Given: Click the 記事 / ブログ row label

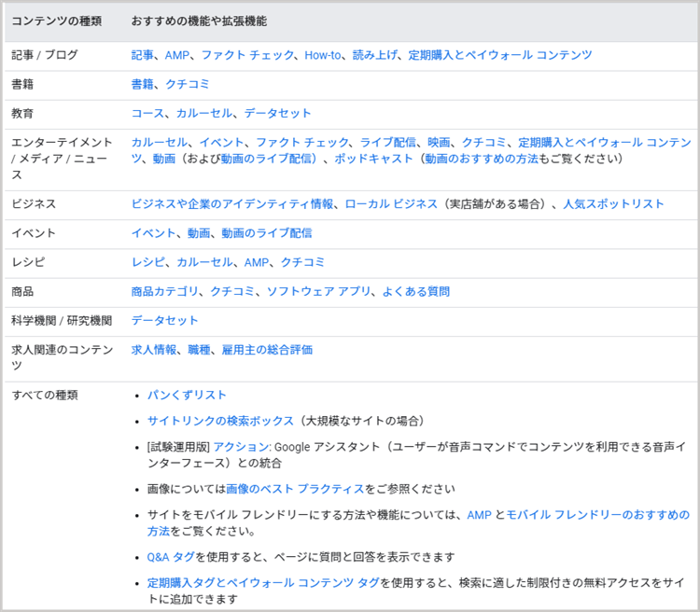Looking at the screenshot, I should (x=45, y=55).
